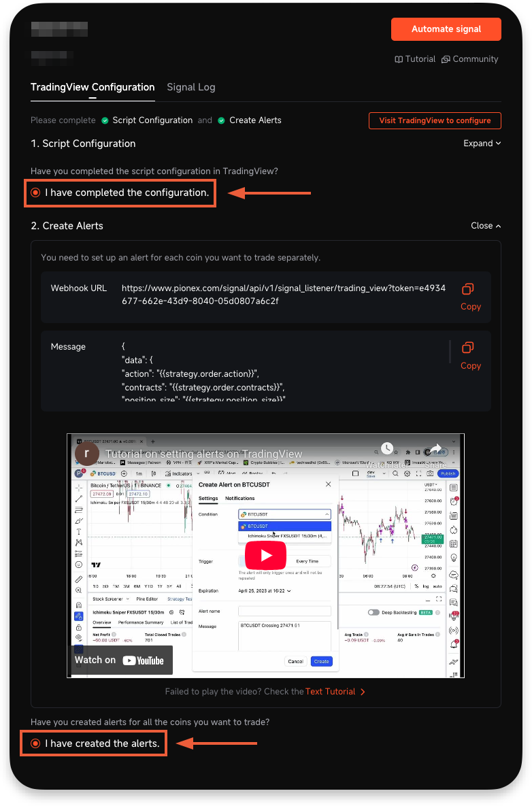Image resolution: width=532 pixels, height=806 pixels.
Task: Copy the Message JSON
Action: 470,356
